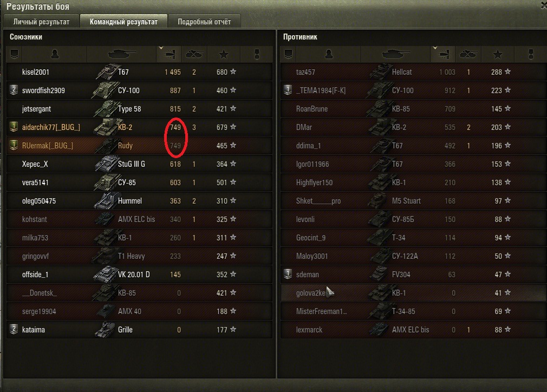Click enemy player taz457 Hellcat row
This screenshot has width=547, height=392.
[x=413, y=72]
